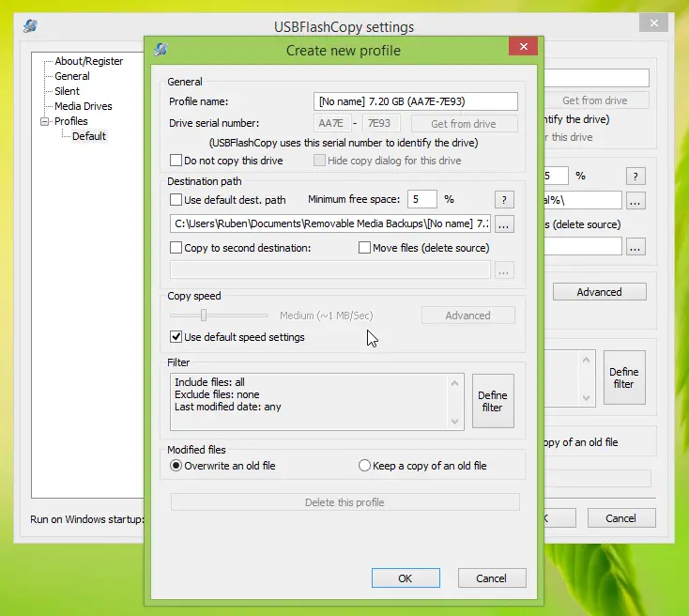The height and width of the screenshot is (616, 689).
Task: Select General in the settings tree
Action: click(x=72, y=76)
